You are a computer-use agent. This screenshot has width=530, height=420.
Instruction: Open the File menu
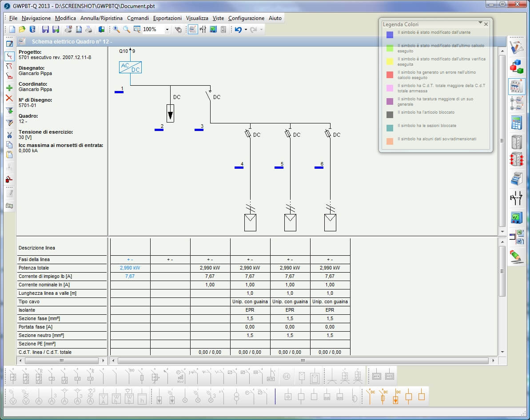pyautogui.click(x=13, y=18)
